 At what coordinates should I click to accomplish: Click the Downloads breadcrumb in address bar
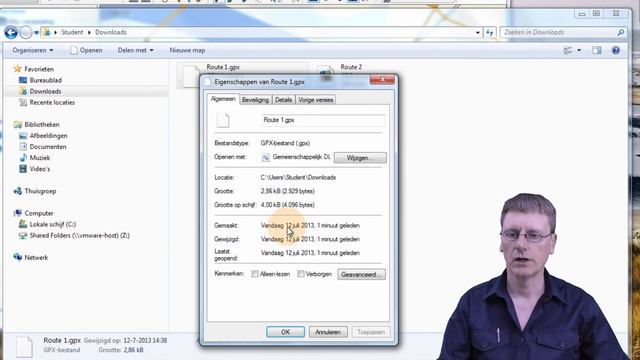111,32
